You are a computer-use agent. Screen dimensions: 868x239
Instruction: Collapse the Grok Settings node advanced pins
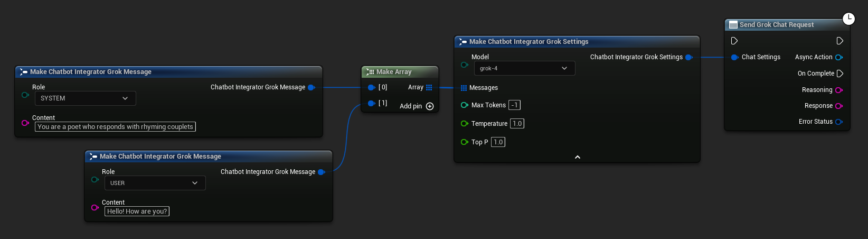[577, 157]
